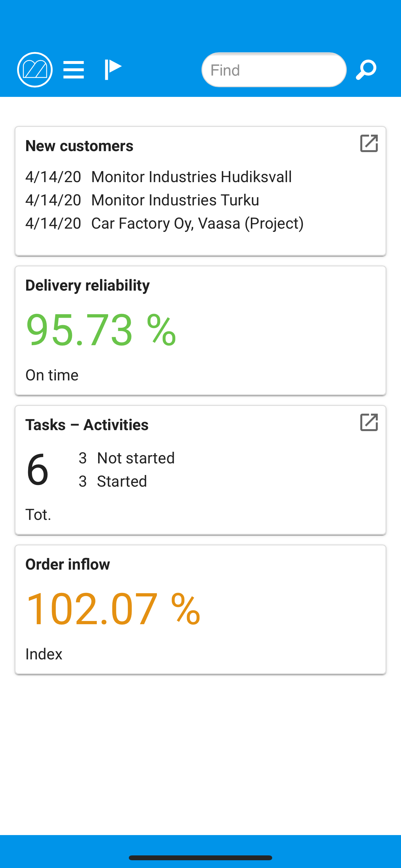Open New customers in external view
This screenshot has width=401, height=868.
[369, 144]
